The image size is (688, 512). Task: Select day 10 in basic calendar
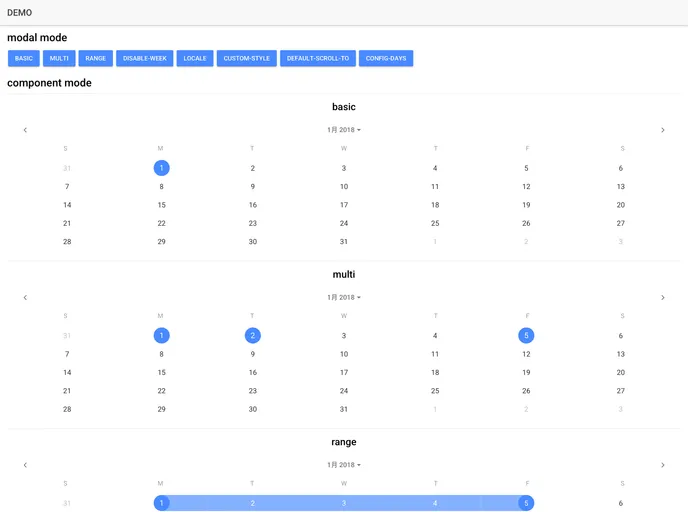pyautogui.click(x=344, y=186)
